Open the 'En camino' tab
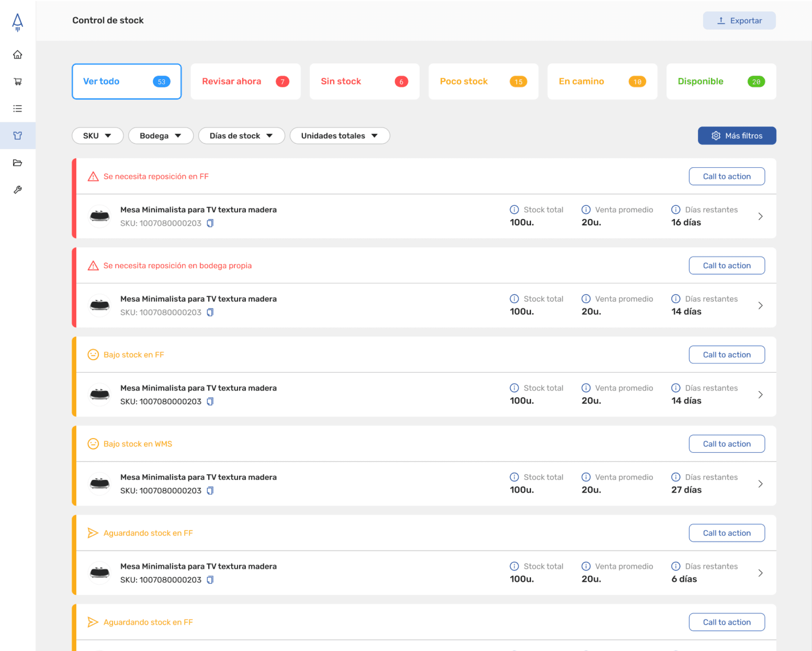This screenshot has height=651, width=812. click(x=603, y=82)
